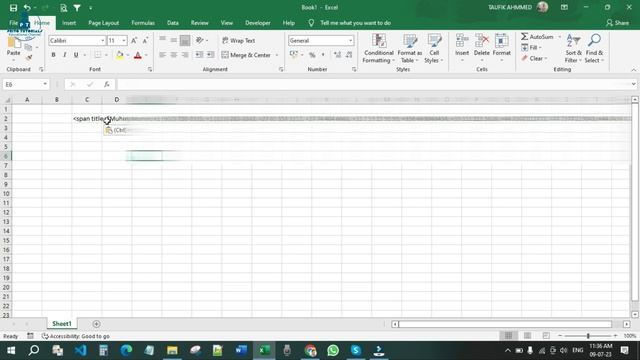Open Print Preview from the quick access toolbar
Image resolution: width=640 pixels, height=360 pixels.
[63, 7]
